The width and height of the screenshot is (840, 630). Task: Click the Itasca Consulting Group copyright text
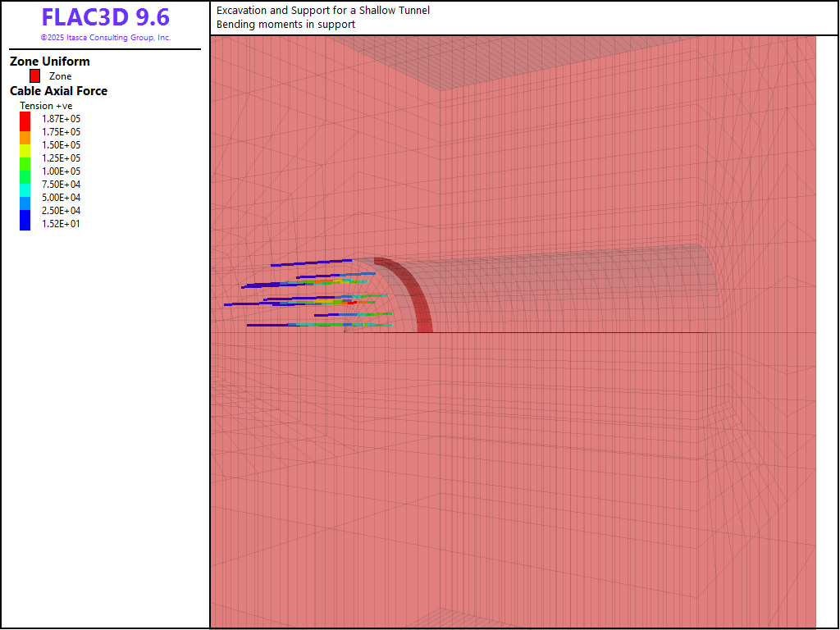pos(105,38)
